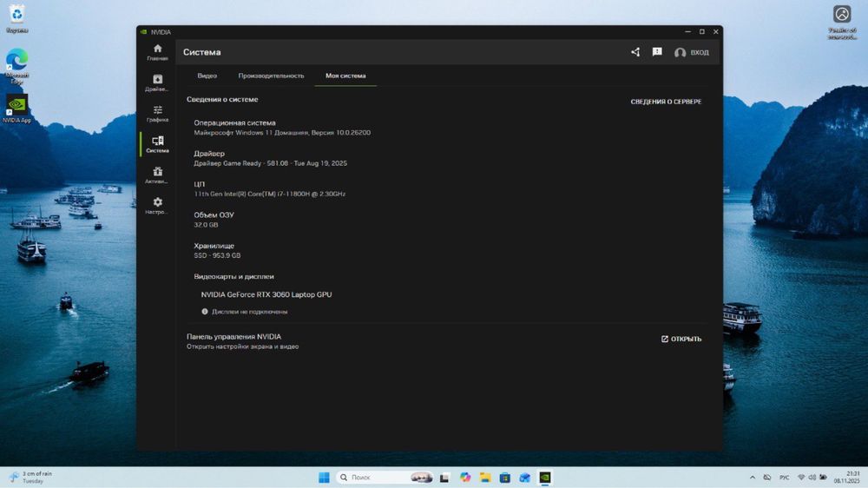Viewport: 868px width, 488px height.
Task: Maximize the NVIDIA window
Action: (x=702, y=32)
